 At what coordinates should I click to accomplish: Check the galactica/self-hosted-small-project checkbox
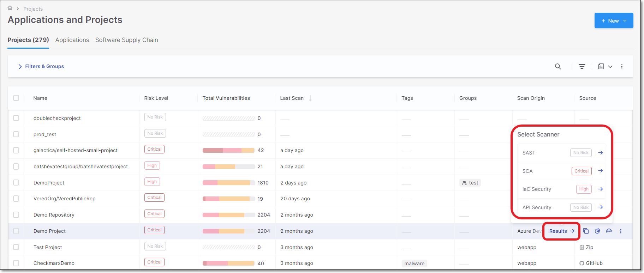coord(16,150)
